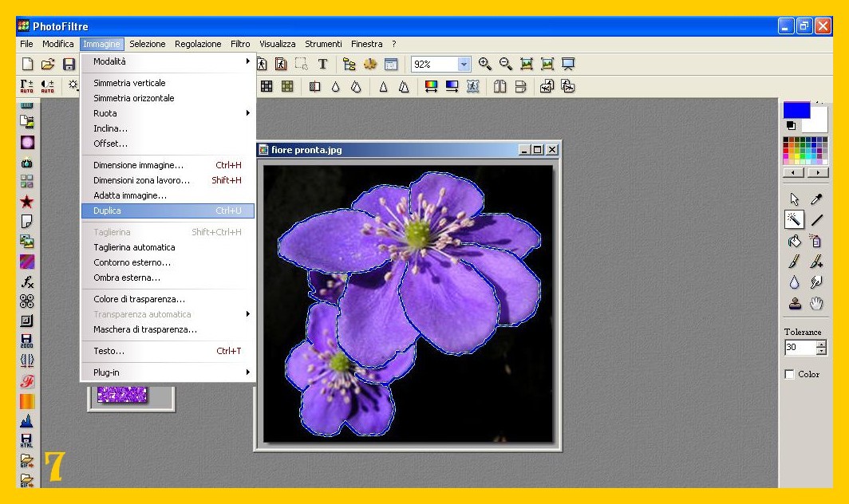This screenshot has width=849, height=504.
Task: Activate the Hand scrolling tool
Action: [816, 303]
